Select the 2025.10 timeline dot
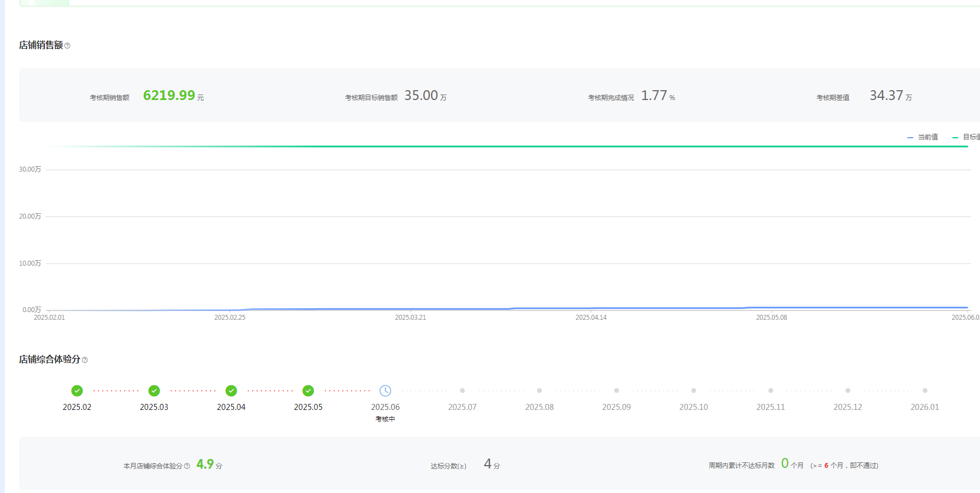980x493 pixels. (x=694, y=391)
